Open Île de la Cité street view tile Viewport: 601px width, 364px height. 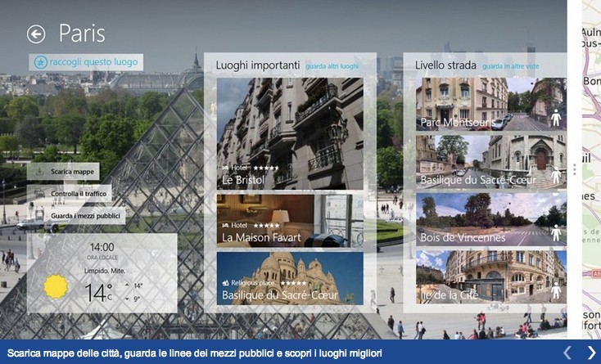(x=491, y=276)
